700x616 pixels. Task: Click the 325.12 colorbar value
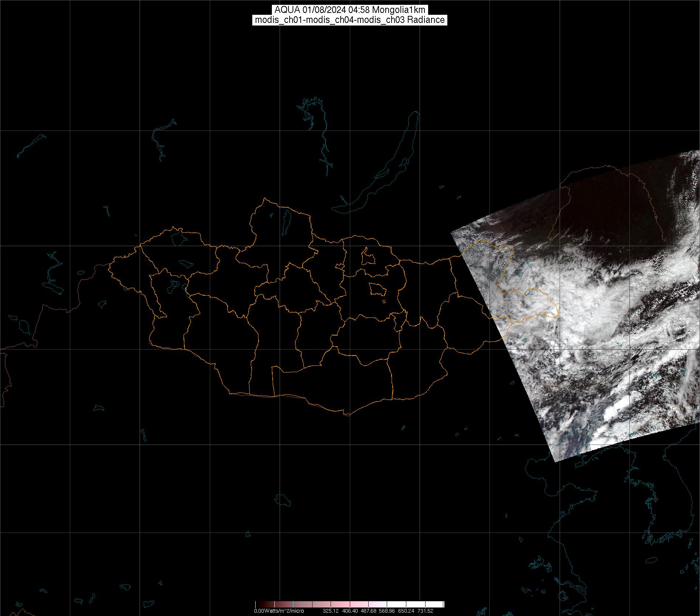click(x=331, y=611)
